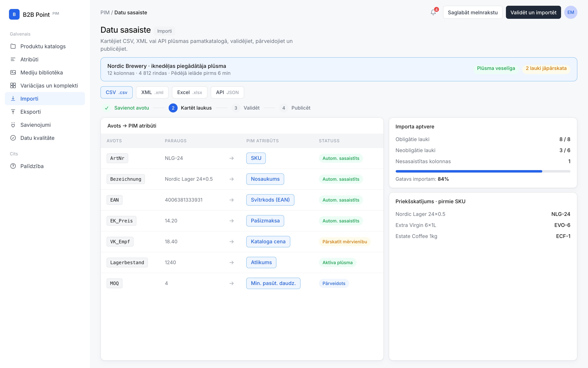The width and height of the screenshot is (588, 368).
Task: Open Variācijas un komplekti sidebar item
Action: (45, 85)
